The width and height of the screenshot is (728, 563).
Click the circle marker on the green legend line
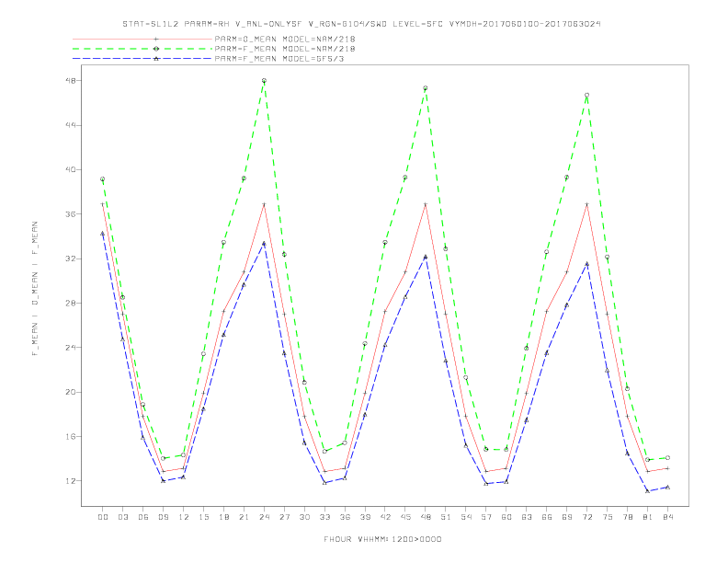pyautogui.click(x=156, y=49)
